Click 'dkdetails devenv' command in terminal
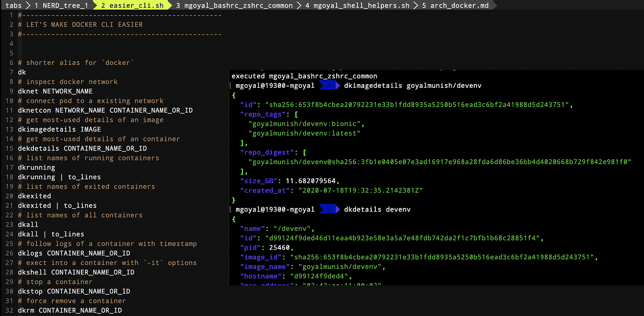Screen dimensions: 644x316 click(x=377, y=209)
